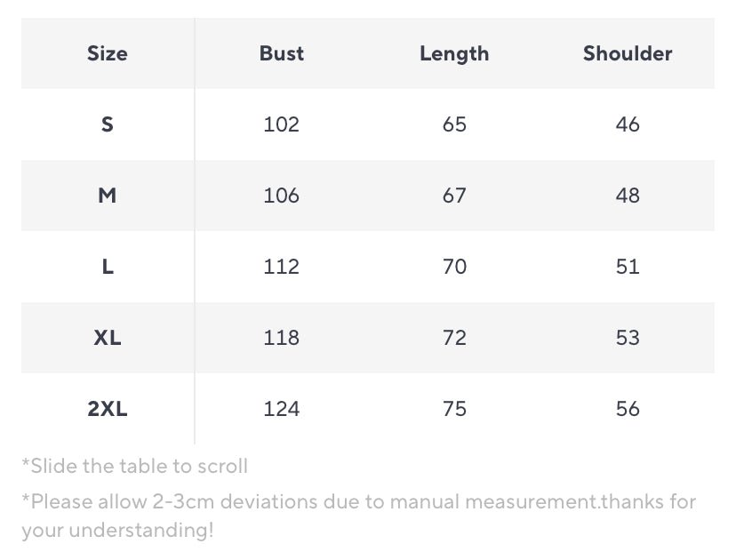Select the S size row label
This screenshot has width=736, height=560.
coord(107,124)
